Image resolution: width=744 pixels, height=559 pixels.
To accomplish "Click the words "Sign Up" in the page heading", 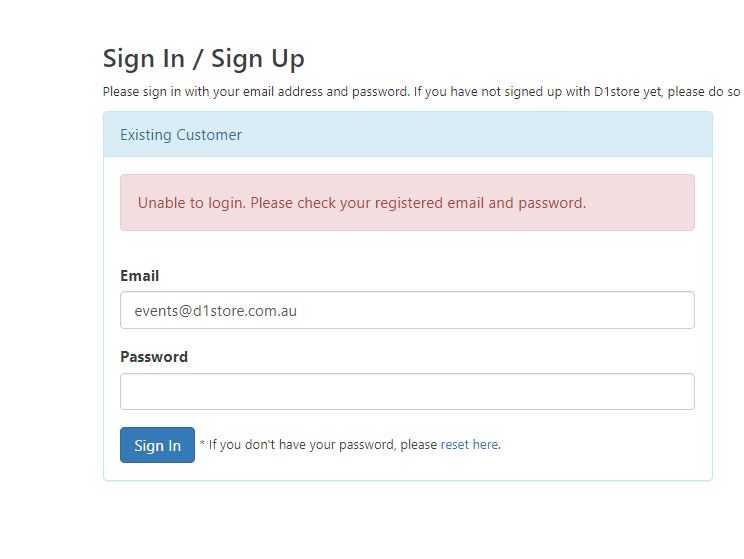I will [x=258, y=58].
